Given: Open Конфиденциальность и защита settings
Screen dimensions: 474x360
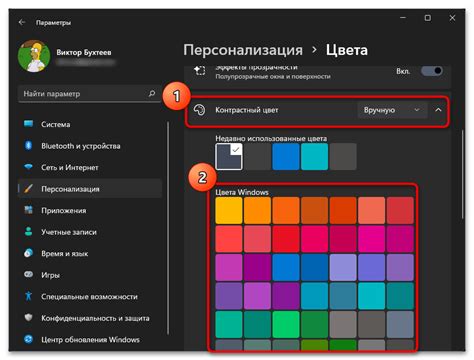Looking at the screenshot, I should coord(90,318).
